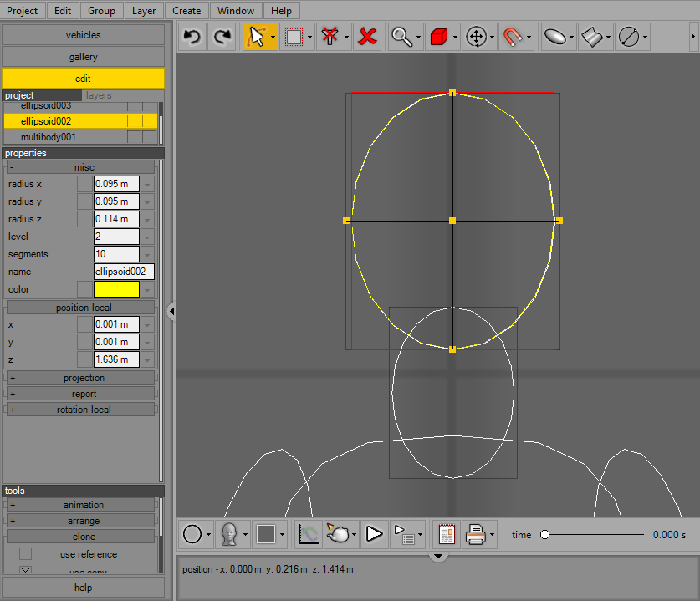Viewport: 700px width, 601px height.
Task: Open the Edit menu
Action: point(63,10)
